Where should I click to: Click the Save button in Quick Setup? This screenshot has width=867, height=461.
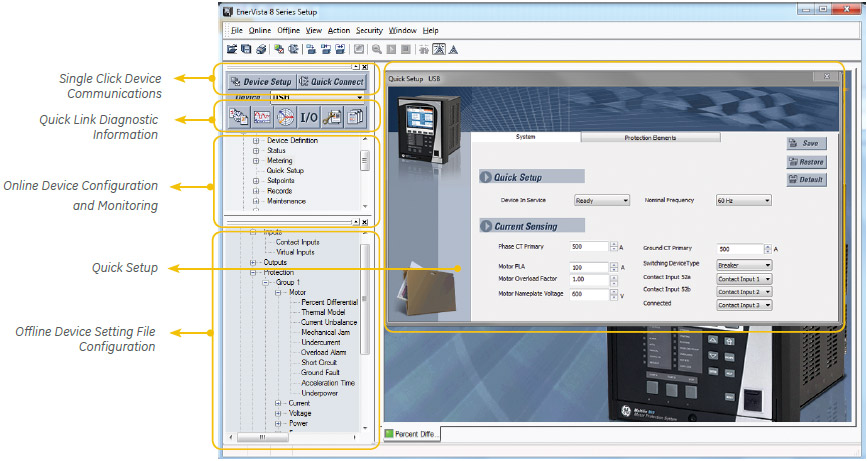coord(807,143)
